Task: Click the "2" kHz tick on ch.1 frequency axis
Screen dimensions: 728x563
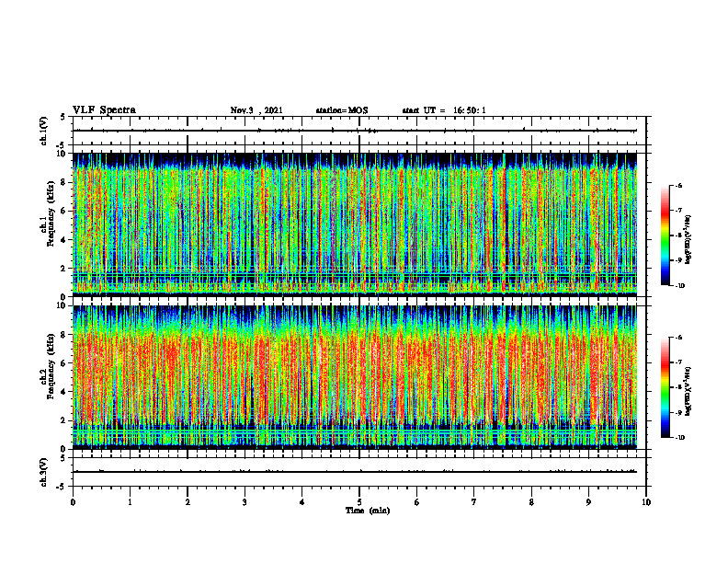Action: (64, 269)
